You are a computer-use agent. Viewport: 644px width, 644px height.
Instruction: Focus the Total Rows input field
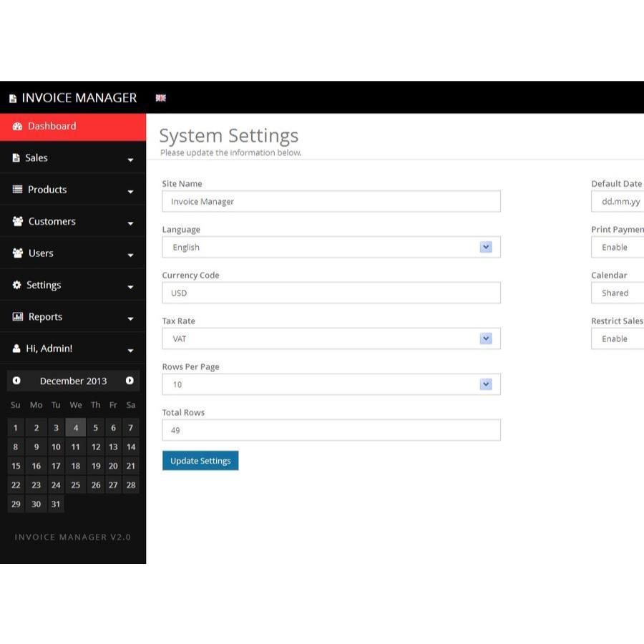pos(331,430)
